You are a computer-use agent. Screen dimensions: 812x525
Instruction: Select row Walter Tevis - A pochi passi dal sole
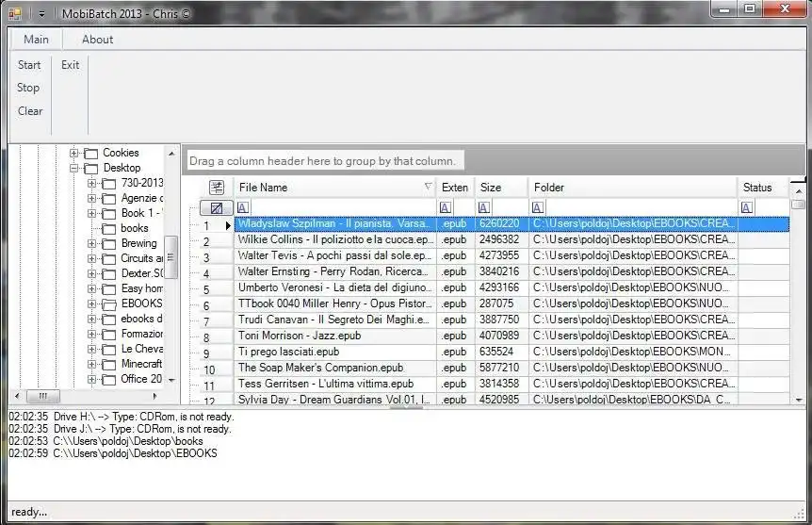tap(512, 256)
